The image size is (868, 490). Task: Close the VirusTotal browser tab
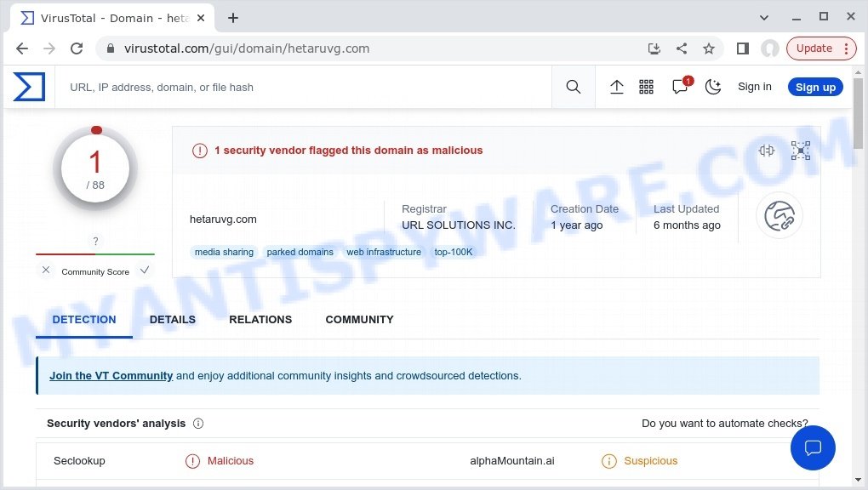201,18
